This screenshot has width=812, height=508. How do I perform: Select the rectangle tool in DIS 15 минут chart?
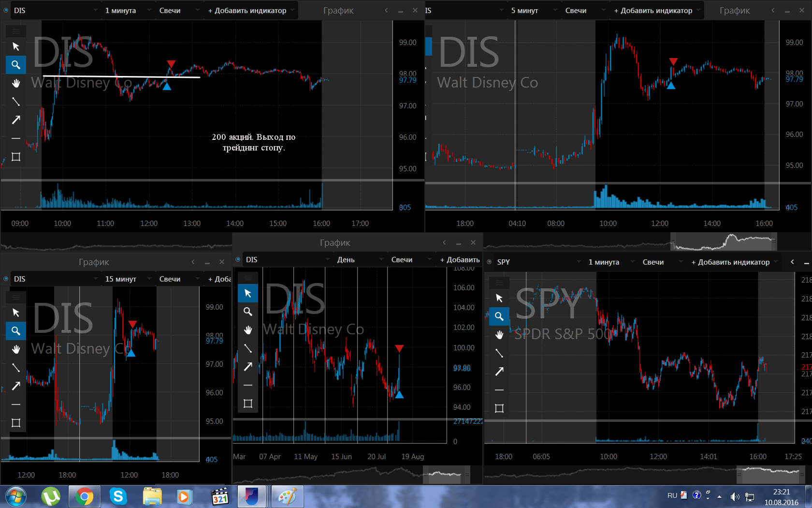click(16, 423)
